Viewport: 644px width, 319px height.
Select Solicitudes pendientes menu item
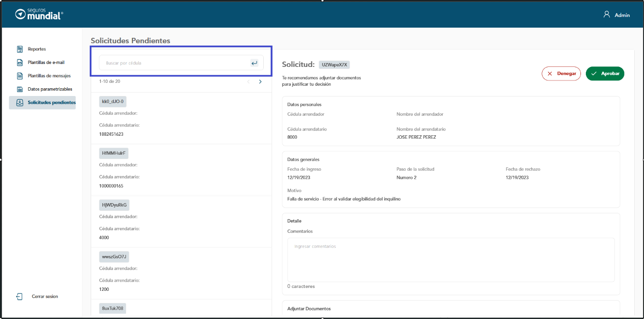pos(43,102)
